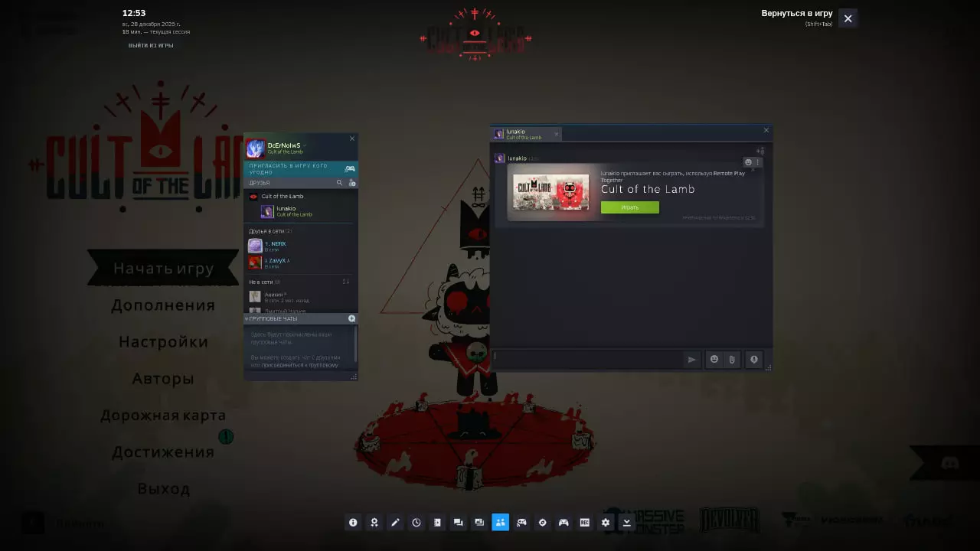
Task: Click Пригласить в игру кого угодно banner
Action: point(301,169)
